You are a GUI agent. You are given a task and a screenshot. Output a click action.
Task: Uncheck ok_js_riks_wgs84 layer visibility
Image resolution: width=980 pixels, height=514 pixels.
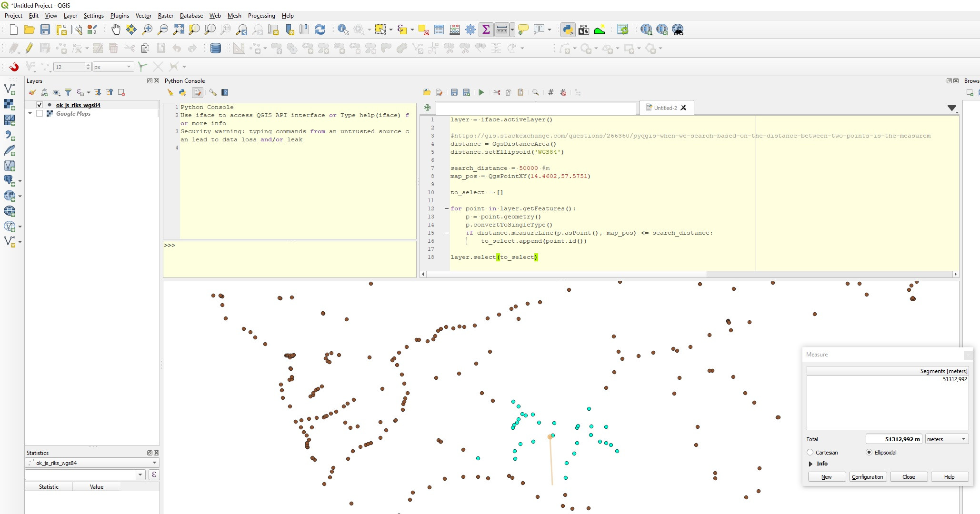[40, 105]
